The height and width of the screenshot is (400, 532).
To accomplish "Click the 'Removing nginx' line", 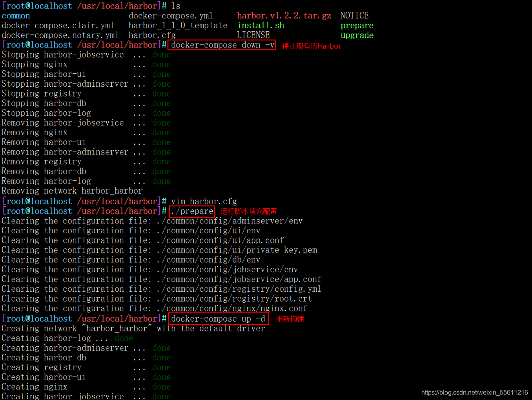I will click(86, 133).
